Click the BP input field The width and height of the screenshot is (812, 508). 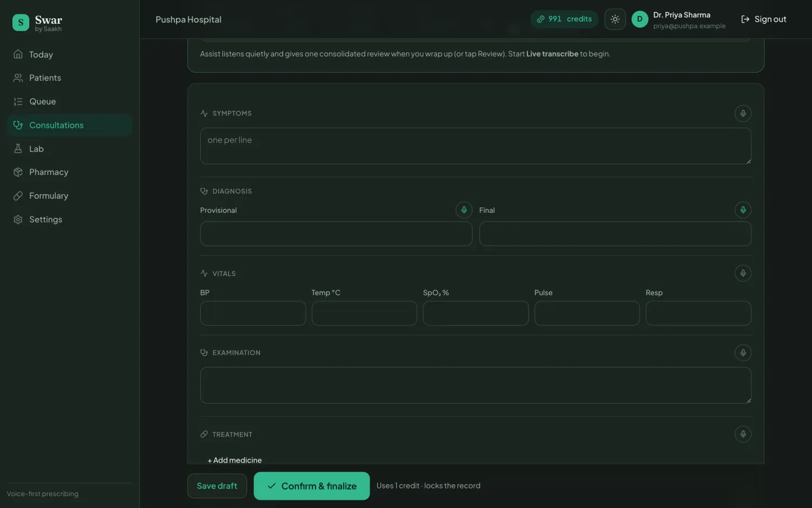(x=253, y=313)
